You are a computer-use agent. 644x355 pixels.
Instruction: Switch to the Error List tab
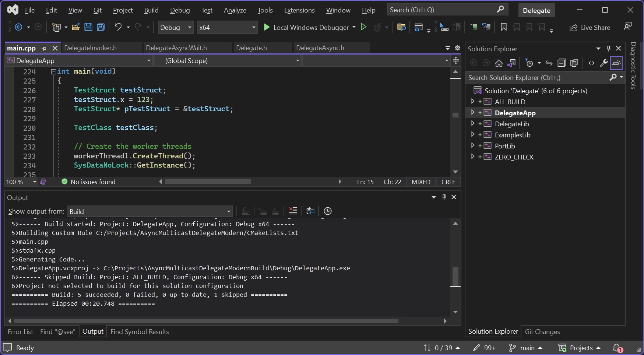pyautogui.click(x=20, y=332)
